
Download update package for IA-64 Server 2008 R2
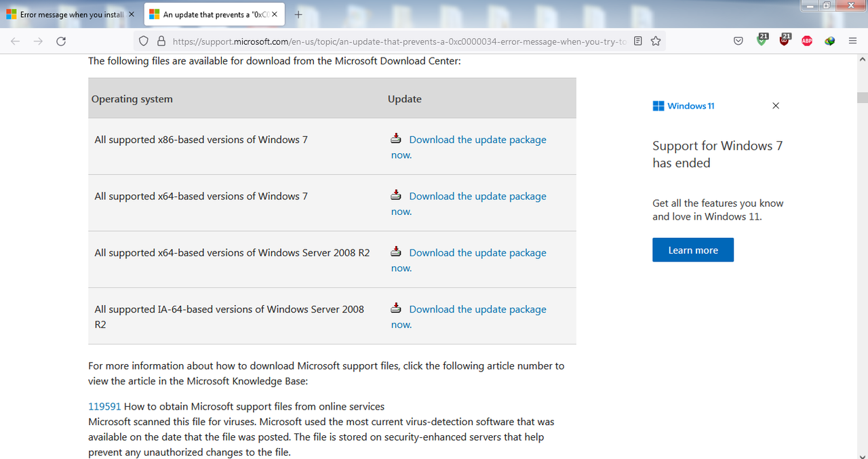point(469,317)
